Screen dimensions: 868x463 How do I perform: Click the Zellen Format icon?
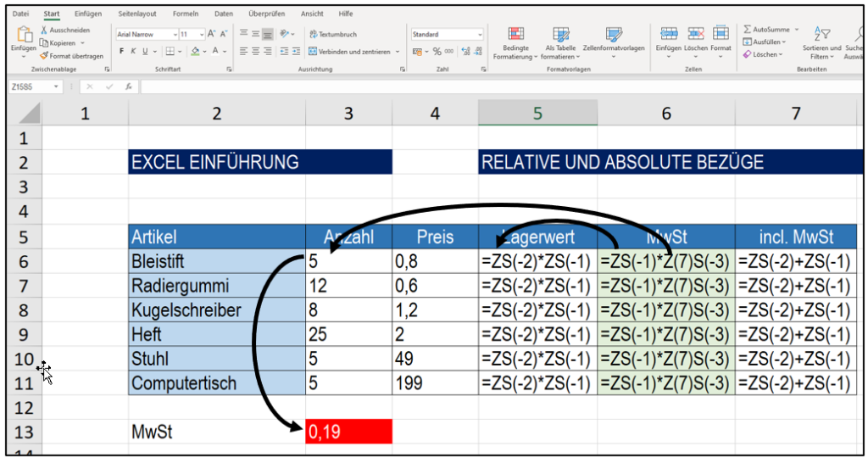click(x=721, y=33)
